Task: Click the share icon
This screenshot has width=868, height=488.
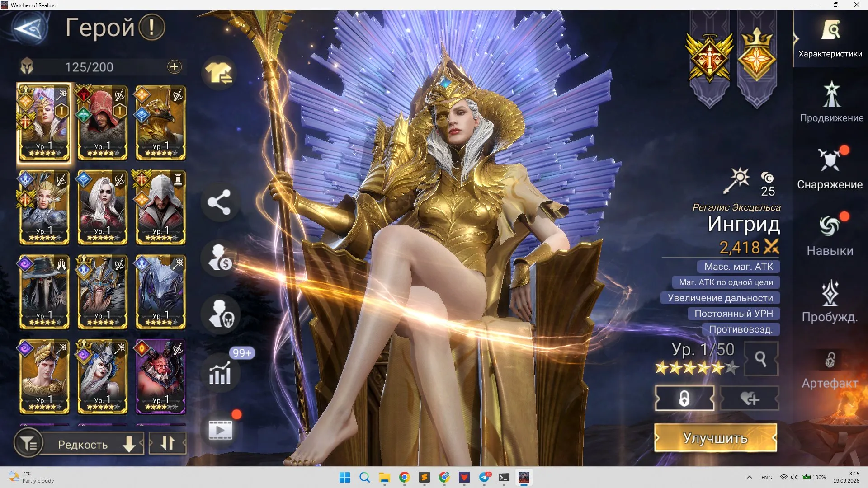Action: tap(219, 202)
